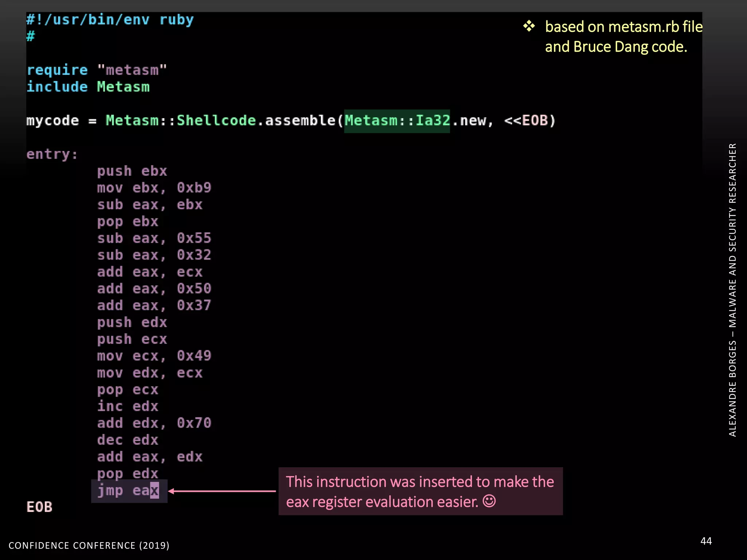Screen dimensions: 747x560
Task: Click the 'sub eax, 0x55' instruction
Action: point(154,238)
